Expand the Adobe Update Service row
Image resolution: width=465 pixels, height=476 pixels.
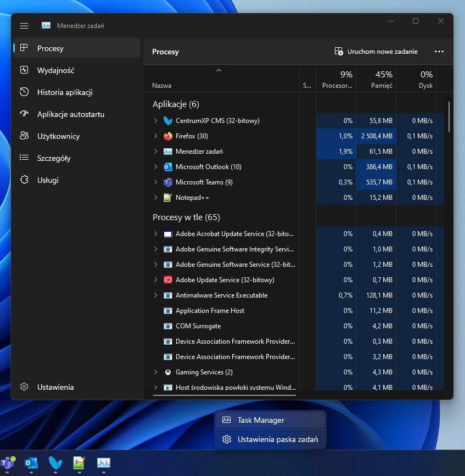click(x=155, y=279)
